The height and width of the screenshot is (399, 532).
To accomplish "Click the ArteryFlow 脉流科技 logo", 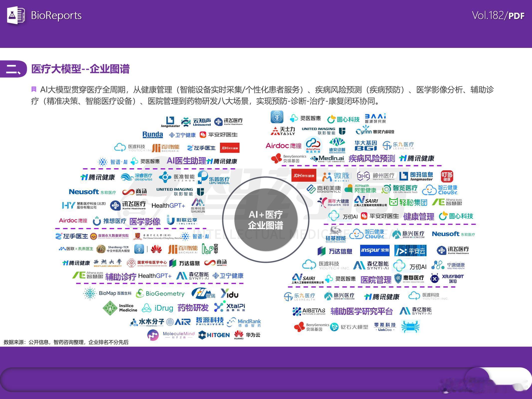I will (313, 145).
